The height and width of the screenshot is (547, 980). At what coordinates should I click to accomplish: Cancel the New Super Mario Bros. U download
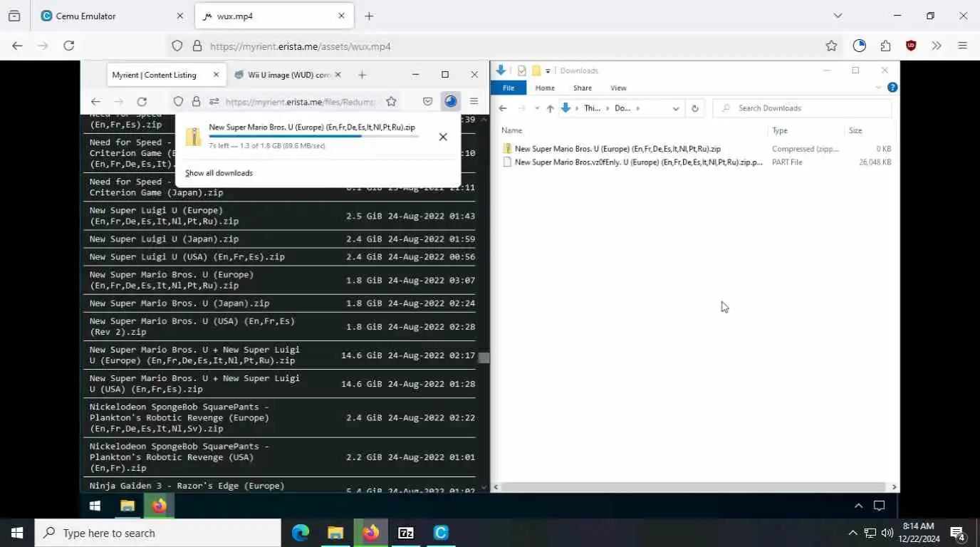click(443, 137)
